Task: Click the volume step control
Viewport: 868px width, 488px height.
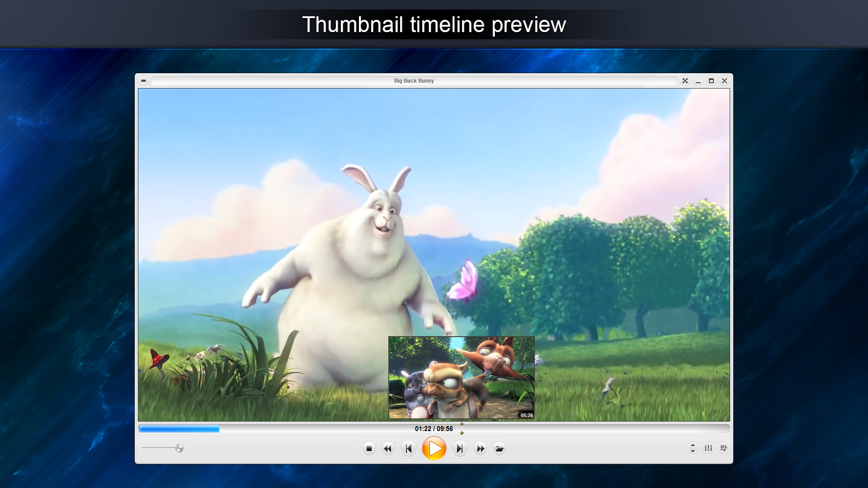Action: point(693,448)
